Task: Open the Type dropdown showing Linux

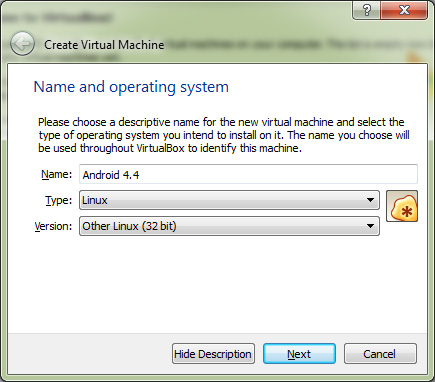Action: pyautogui.click(x=229, y=200)
